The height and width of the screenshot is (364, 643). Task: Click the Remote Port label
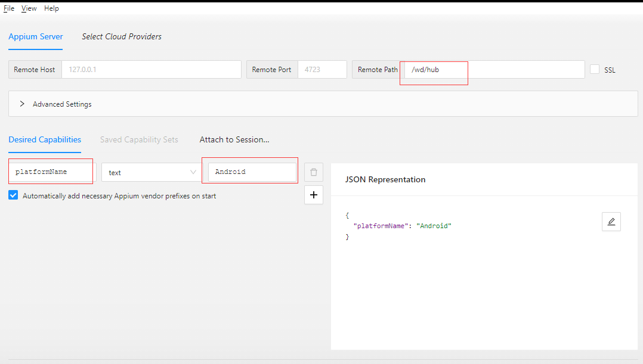[271, 70]
